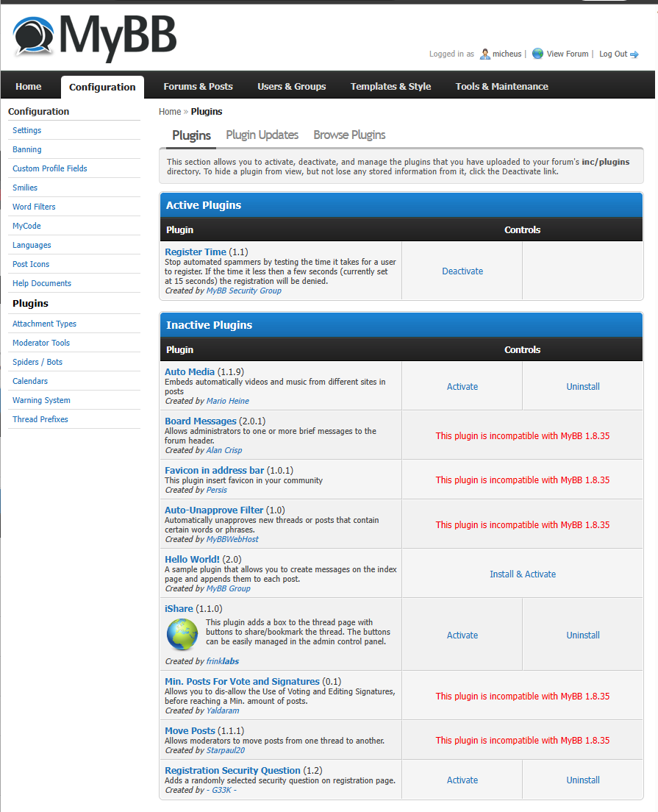Open Word Filters in the sidebar
The width and height of the screenshot is (658, 812).
(x=34, y=207)
